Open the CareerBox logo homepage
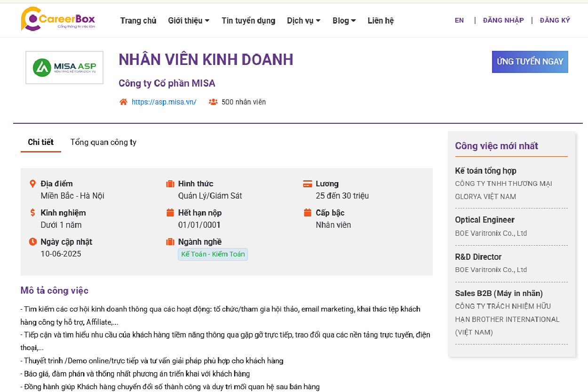Screen dimensions: 588x392 58,19
